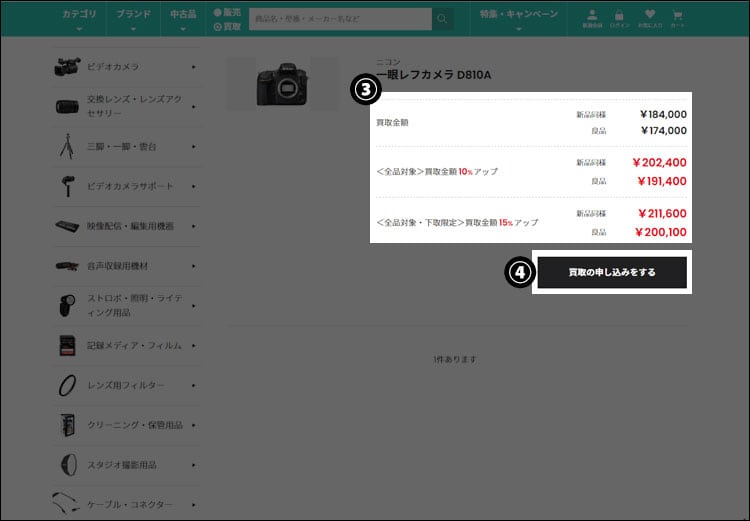Click the ¥191,400 price
This screenshot has height=521, width=750.
click(x=662, y=181)
